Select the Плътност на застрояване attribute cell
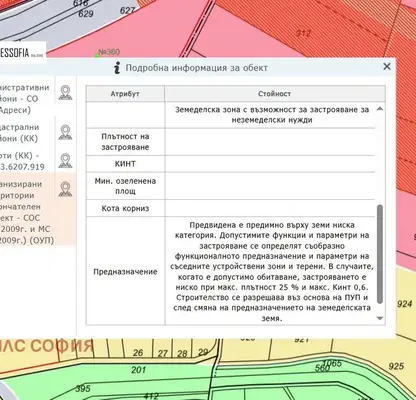 [125, 142]
